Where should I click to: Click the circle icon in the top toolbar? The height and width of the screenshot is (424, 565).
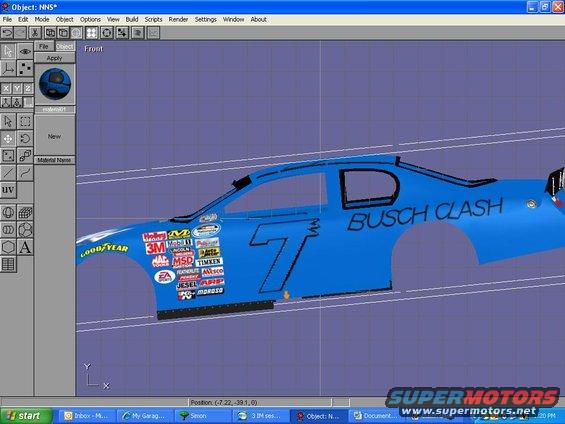click(107, 33)
